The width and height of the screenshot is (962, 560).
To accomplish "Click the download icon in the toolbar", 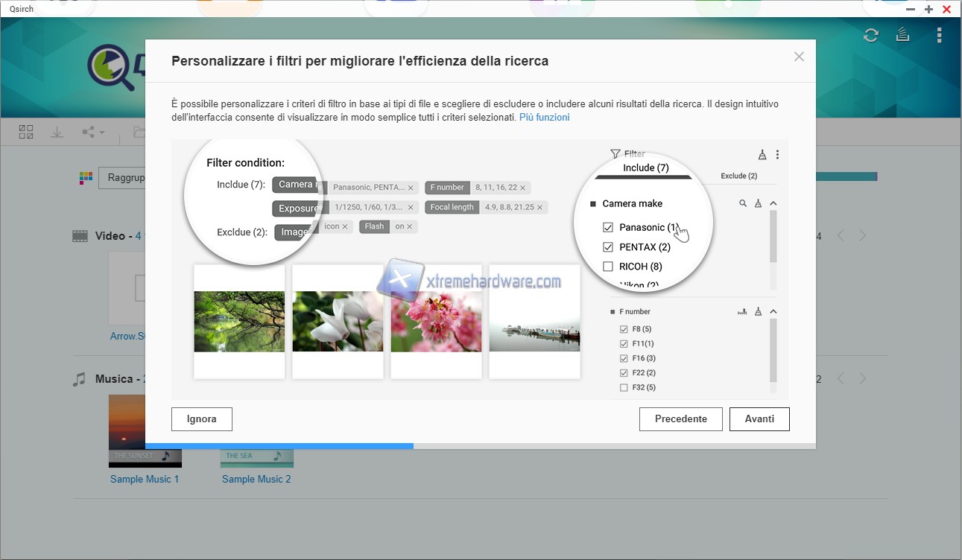I will [x=57, y=132].
